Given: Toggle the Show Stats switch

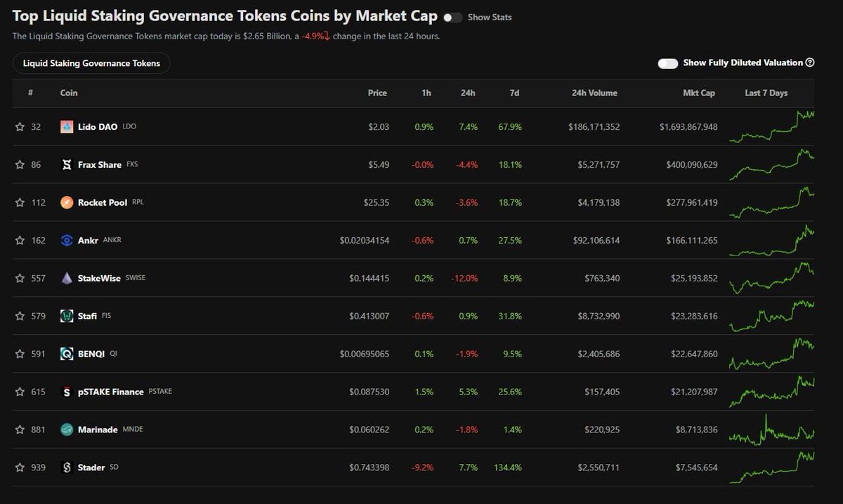Looking at the screenshot, I should point(452,18).
